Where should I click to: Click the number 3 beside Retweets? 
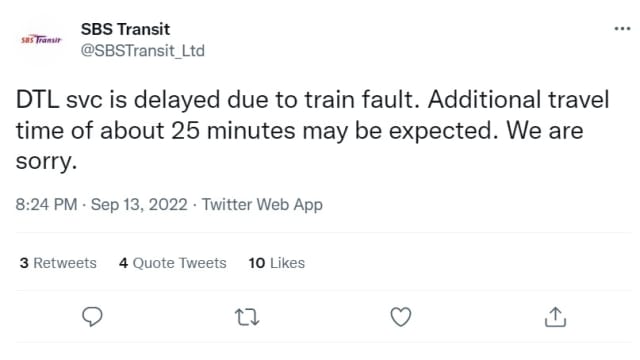[24, 263]
